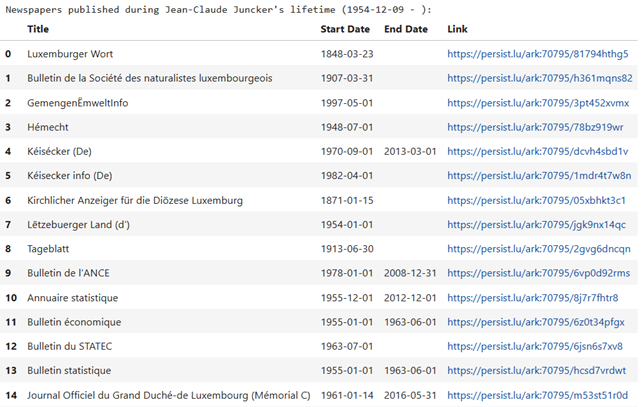Open the Hémecht persist.lu link

click(x=535, y=127)
